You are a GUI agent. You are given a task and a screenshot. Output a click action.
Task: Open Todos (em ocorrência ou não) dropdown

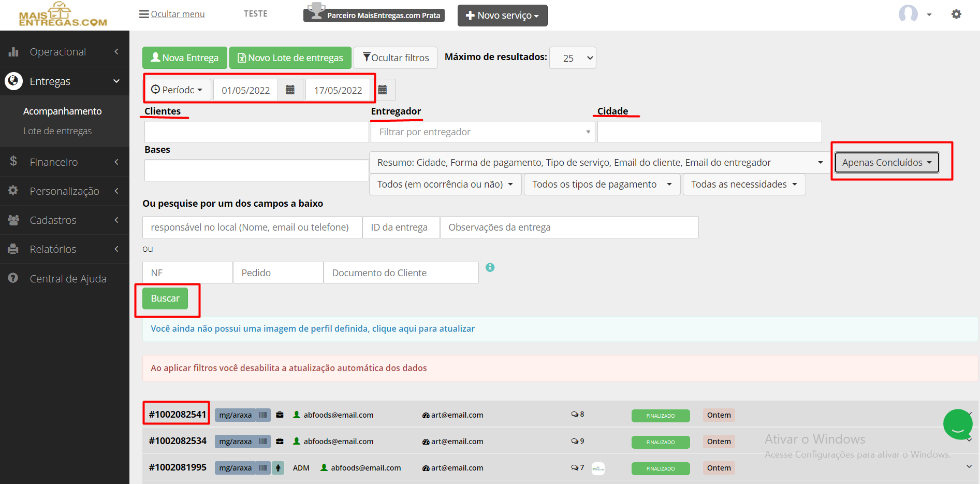[x=445, y=184]
